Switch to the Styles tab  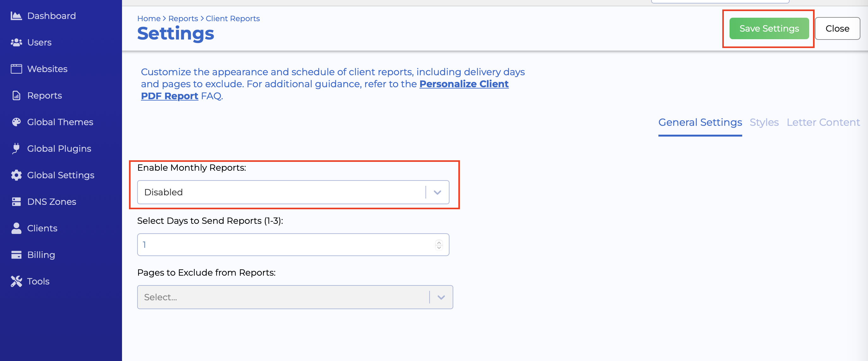[764, 122]
